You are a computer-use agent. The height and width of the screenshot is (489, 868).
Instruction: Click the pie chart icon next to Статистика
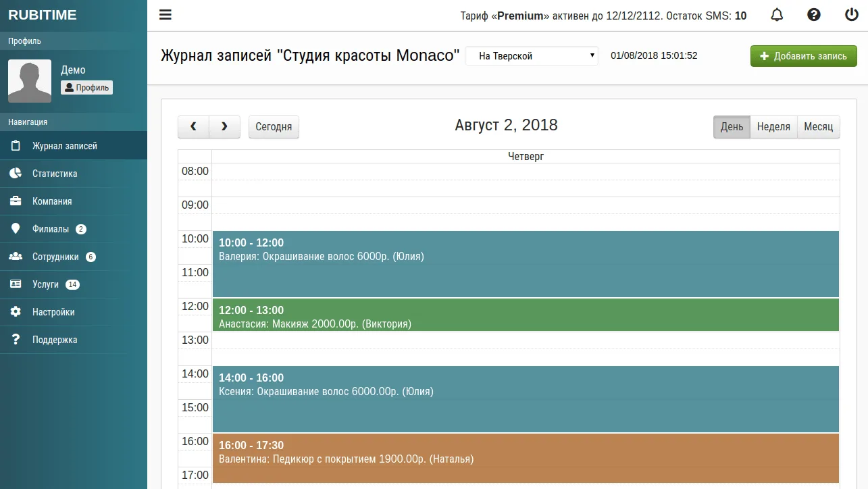(x=16, y=174)
